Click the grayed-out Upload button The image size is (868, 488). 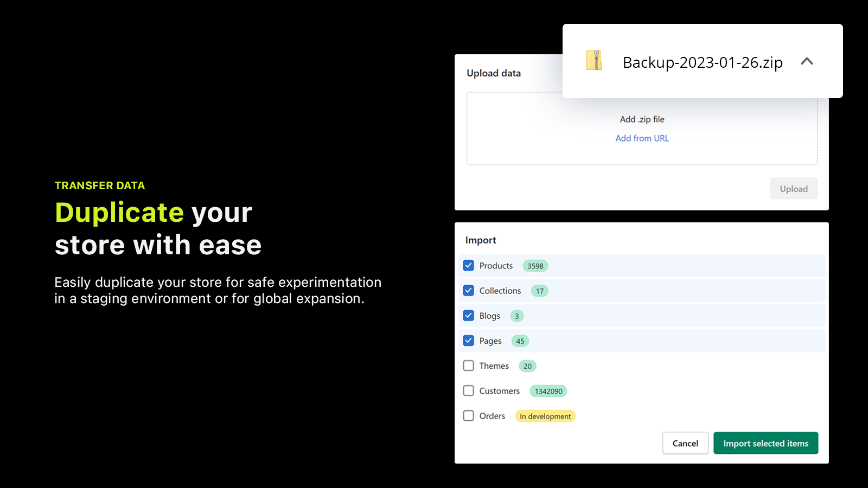tap(794, 188)
